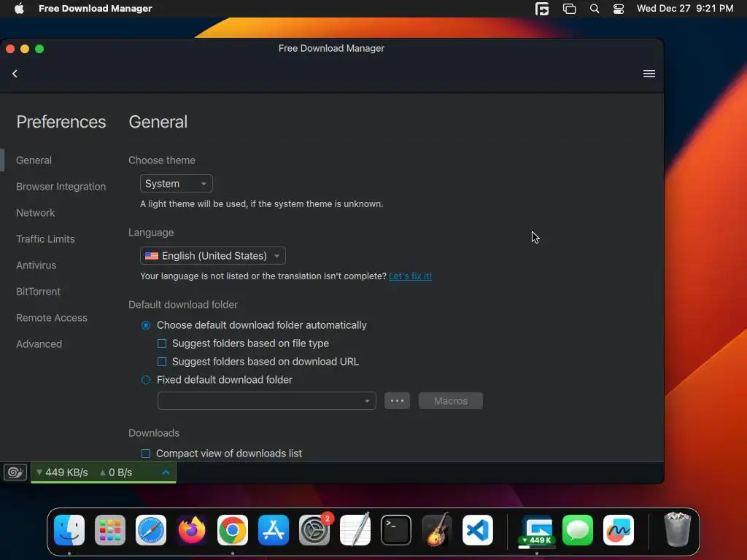Open Terminal from the Dock

(396, 530)
